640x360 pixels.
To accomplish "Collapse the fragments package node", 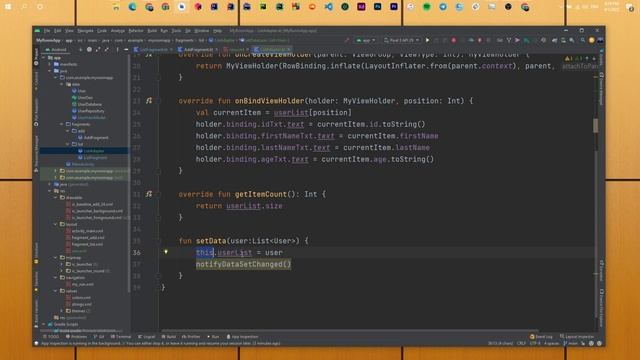I will point(62,124).
